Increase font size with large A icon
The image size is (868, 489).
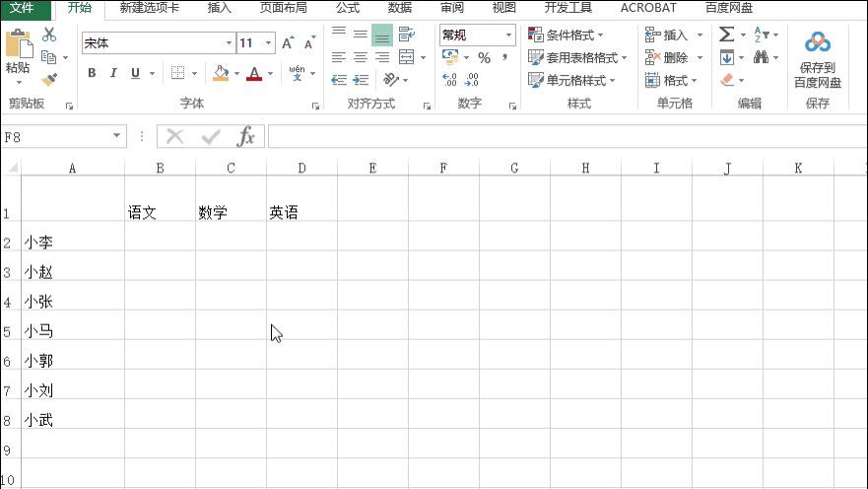click(288, 42)
